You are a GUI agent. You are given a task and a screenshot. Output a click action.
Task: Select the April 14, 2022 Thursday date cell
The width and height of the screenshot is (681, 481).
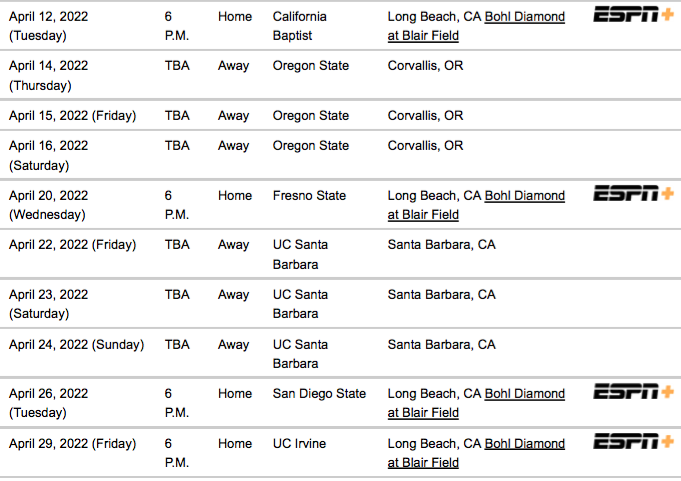tap(49, 76)
